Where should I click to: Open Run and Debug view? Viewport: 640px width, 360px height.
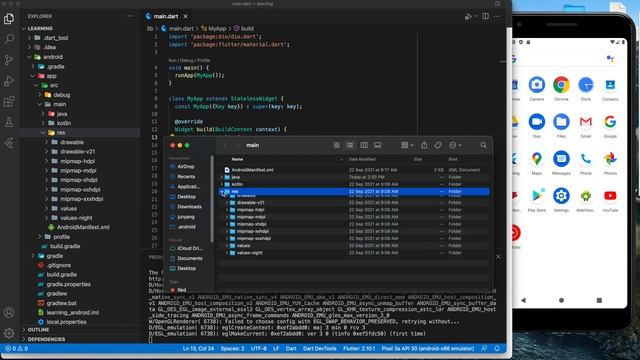click(x=9, y=81)
